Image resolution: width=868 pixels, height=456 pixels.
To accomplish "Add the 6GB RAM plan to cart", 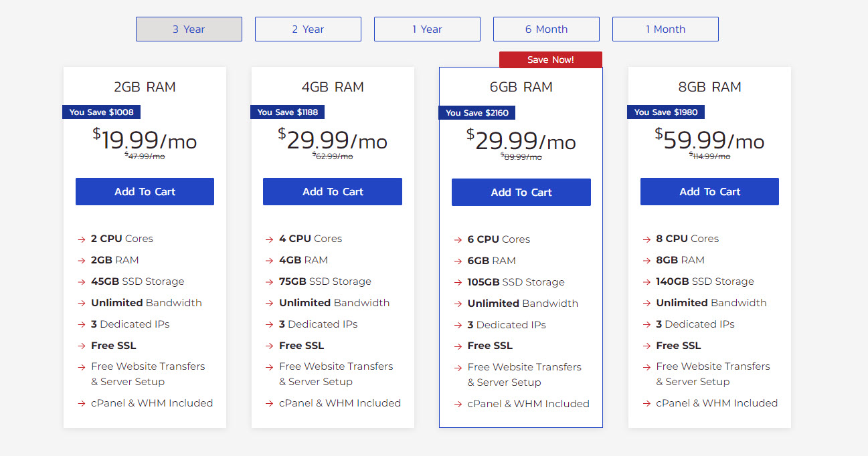I will tap(521, 193).
